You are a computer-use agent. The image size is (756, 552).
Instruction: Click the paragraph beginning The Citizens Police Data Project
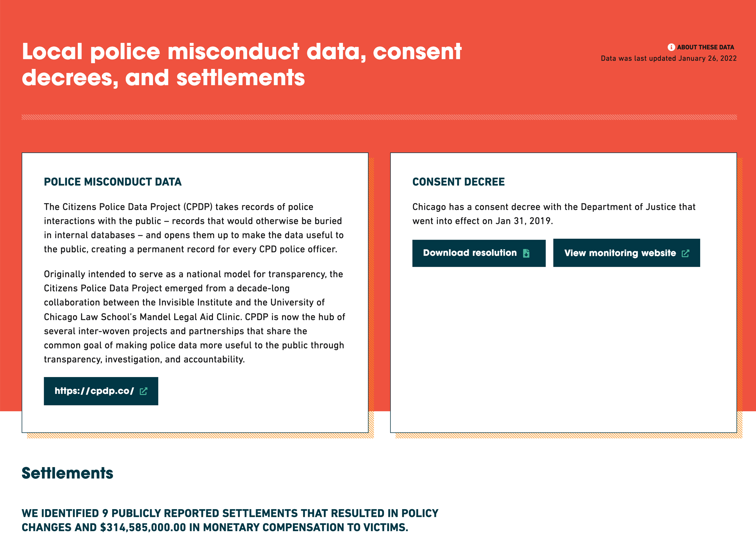[194, 228]
